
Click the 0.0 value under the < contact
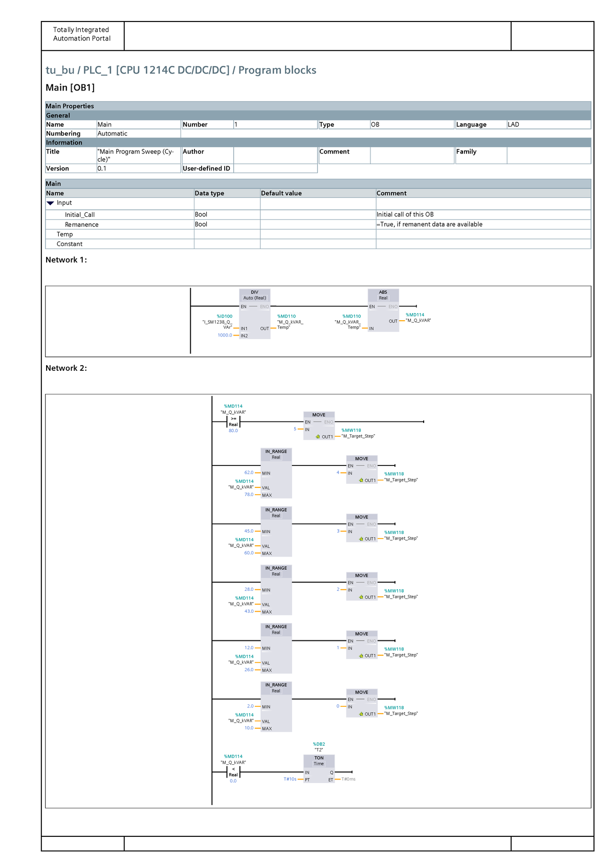click(233, 781)
